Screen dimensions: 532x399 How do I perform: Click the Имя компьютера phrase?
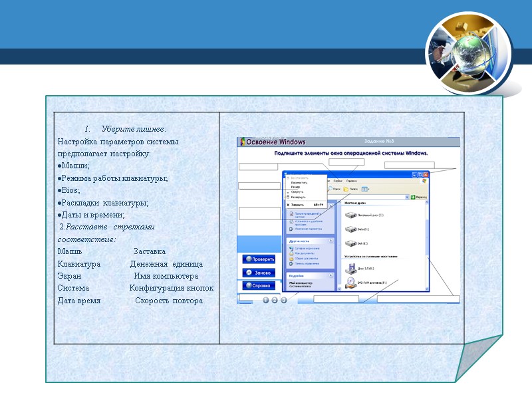click(x=166, y=276)
